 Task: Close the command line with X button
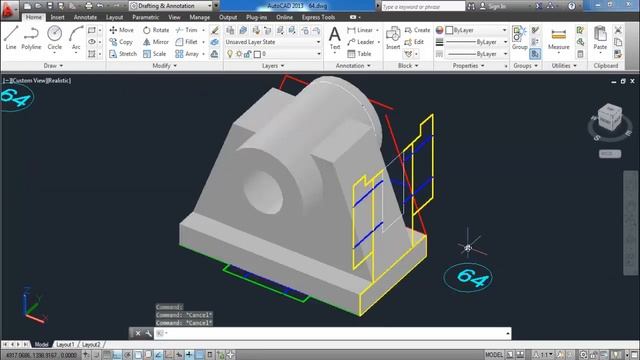pos(138,333)
